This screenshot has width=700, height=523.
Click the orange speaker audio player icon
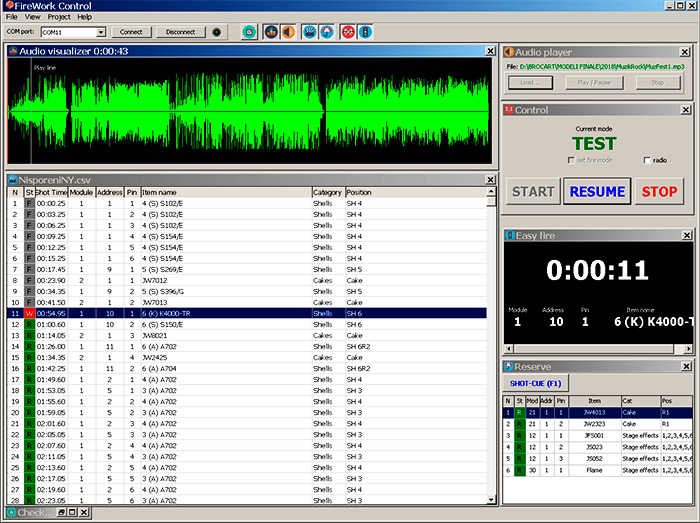[288, 32]
